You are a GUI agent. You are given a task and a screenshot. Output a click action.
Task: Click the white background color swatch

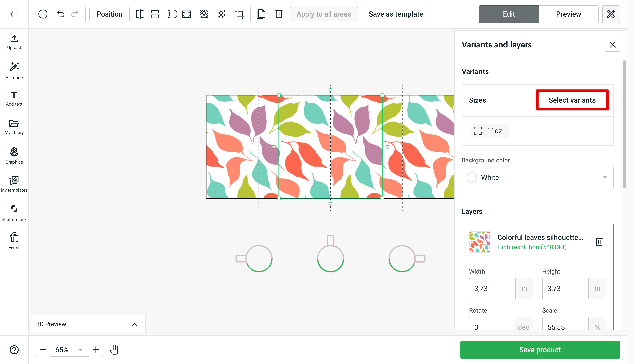coord(472,177)
